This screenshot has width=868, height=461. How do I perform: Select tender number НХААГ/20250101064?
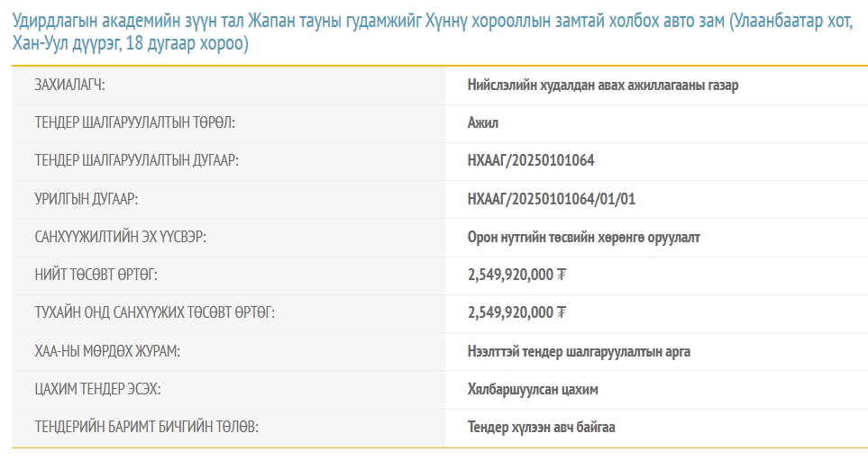(x=531, y=161)
